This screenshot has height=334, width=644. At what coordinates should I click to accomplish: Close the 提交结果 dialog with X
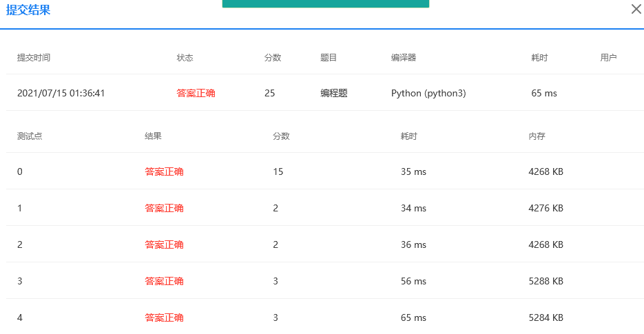tap(636, 9)
